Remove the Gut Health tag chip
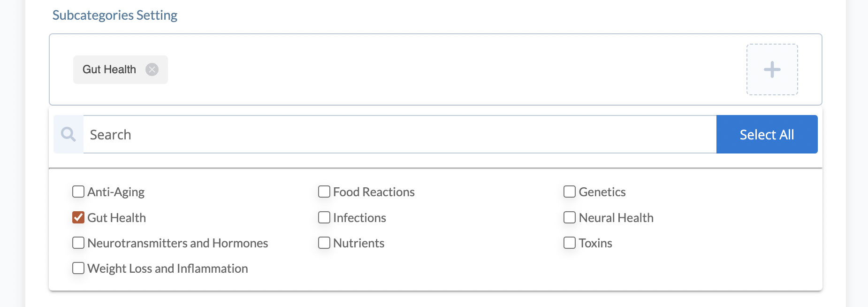Screen dimensions: 868x307 [x=152, y=69]
